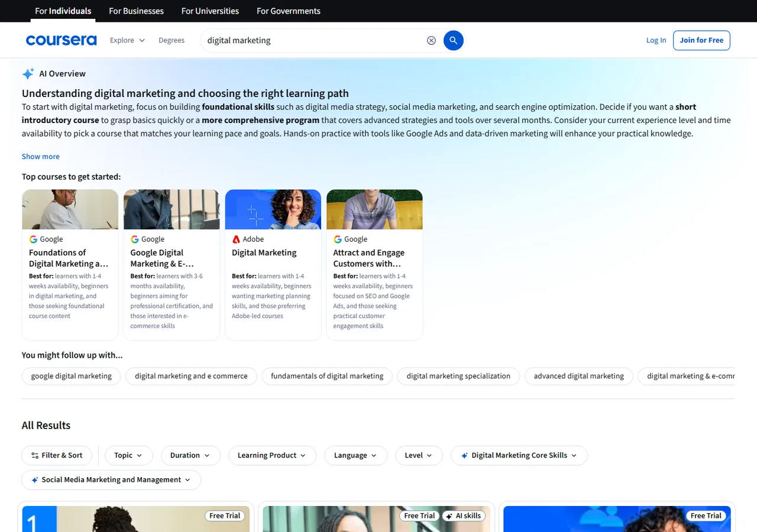
Task: Click Google logo on Google Digital Marketing & E-commerce card
Action: click(x=135, y=239)
